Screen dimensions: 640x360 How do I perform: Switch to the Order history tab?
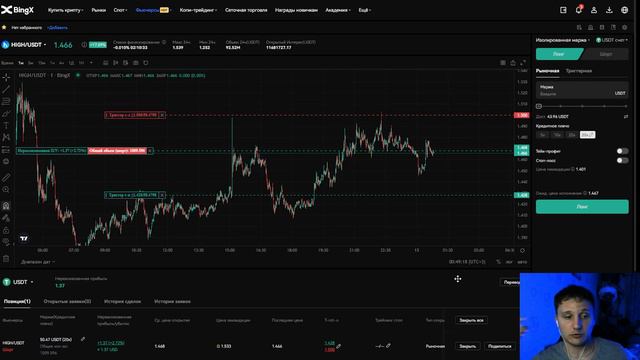click(x=172, y=301)
